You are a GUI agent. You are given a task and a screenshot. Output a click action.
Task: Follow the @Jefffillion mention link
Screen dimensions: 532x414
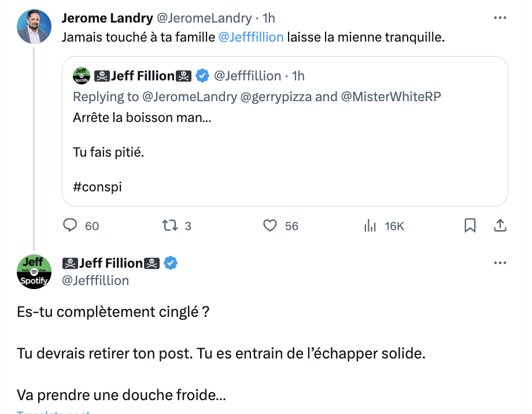point(251,37)
